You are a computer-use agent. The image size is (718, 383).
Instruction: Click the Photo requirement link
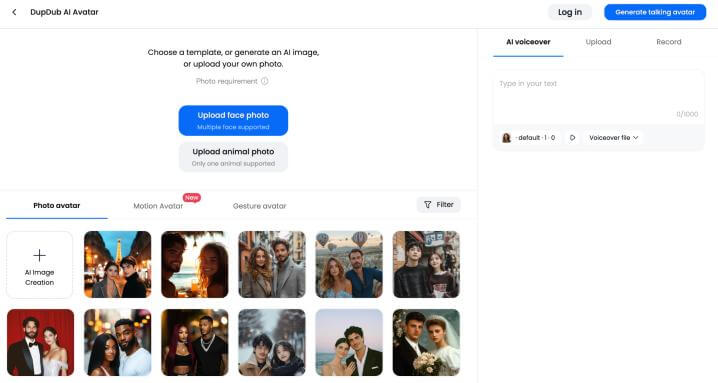(x=227, y=81)
